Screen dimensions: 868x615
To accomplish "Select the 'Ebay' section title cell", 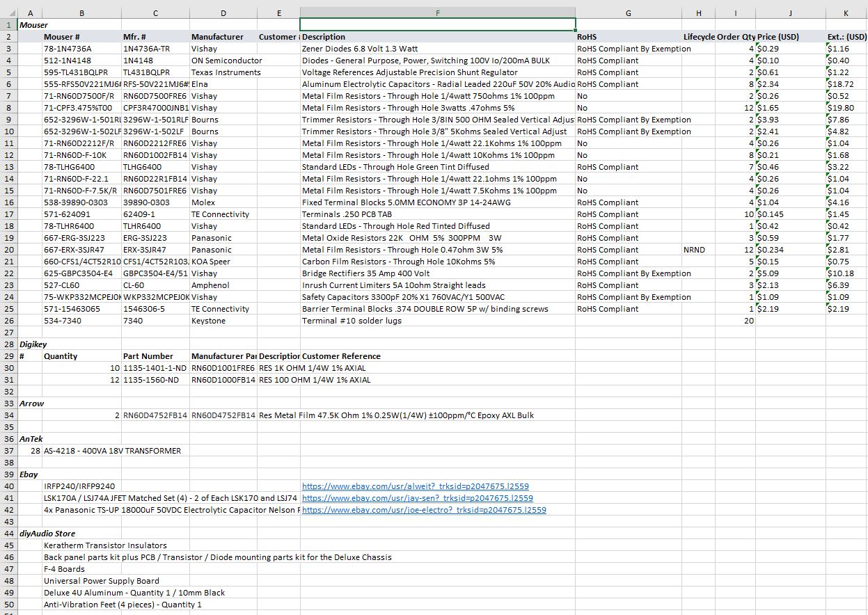I will click(30, 474).
